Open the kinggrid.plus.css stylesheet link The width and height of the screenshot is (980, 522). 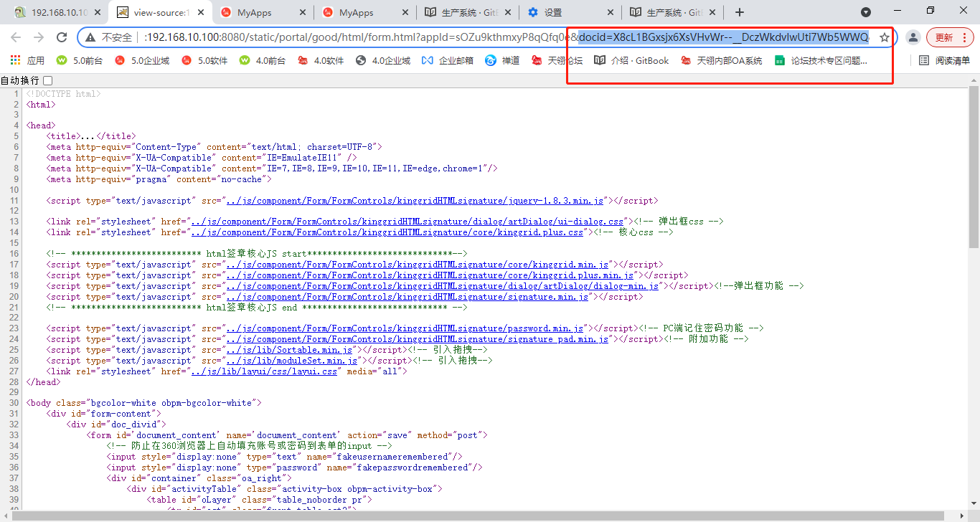[x=387, y=232]
